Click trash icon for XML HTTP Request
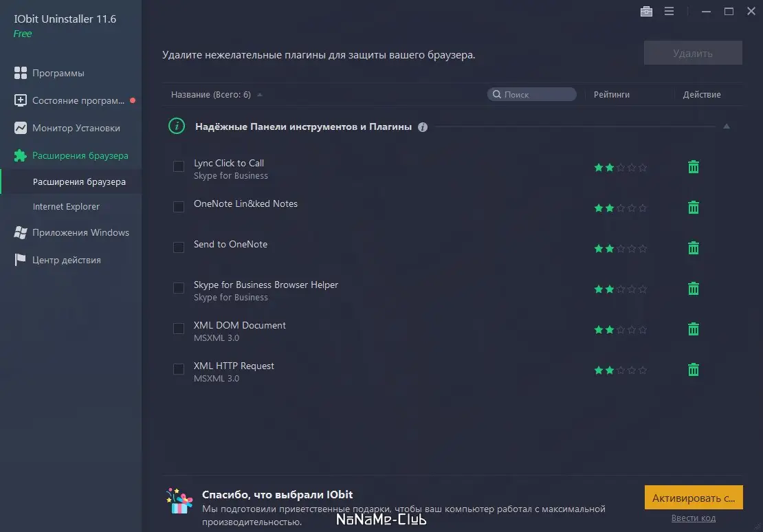The height and width of the screenshot is (532, 763). point(694,370)
